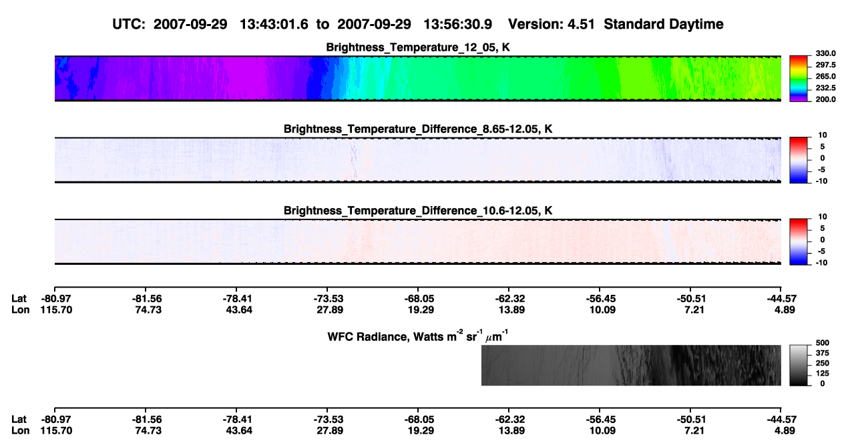Viewport: 868px width, 445px height.
Task: Click the 8.65-12.05 difference image strip
Action: [x=417, y=160]
